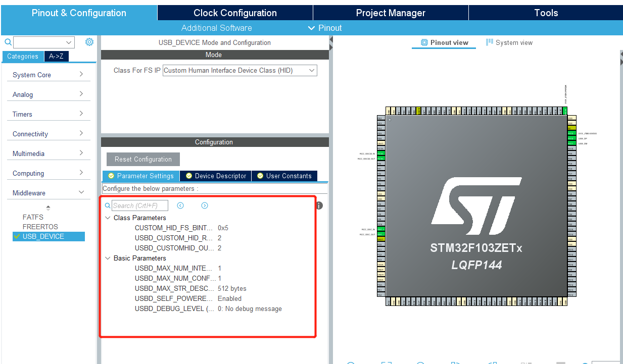Open the info 'i' icon near parameter search
The width and height of the screenshot is (623, 364).
click(319, 205)
